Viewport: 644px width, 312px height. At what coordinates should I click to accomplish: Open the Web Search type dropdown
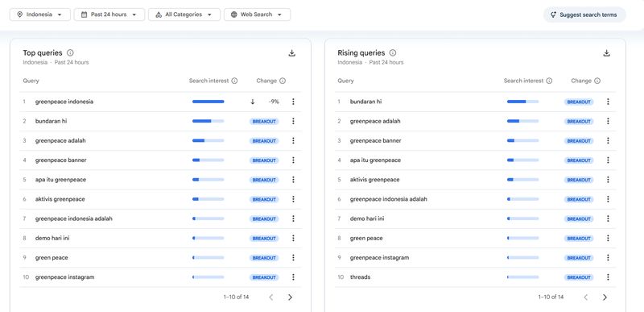point(257,15)
